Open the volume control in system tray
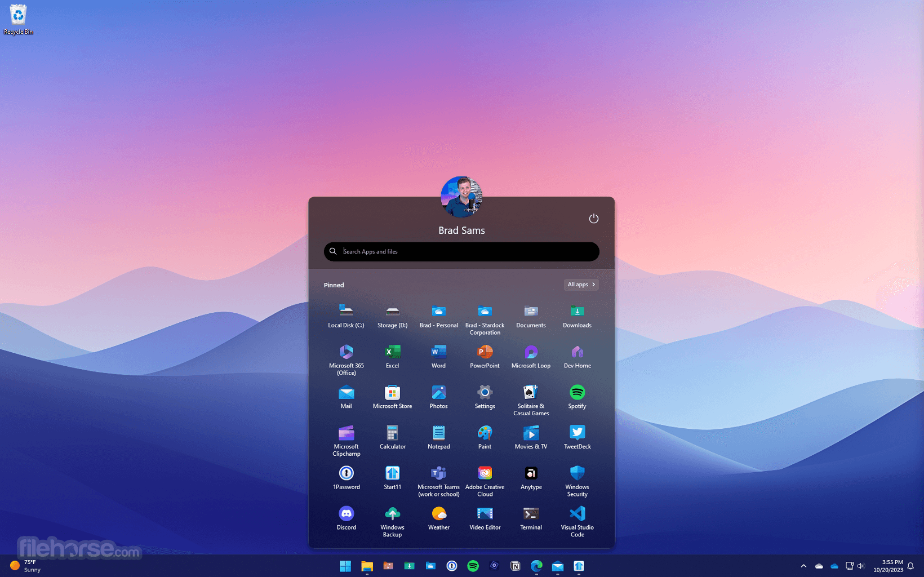 click(861, 566)
